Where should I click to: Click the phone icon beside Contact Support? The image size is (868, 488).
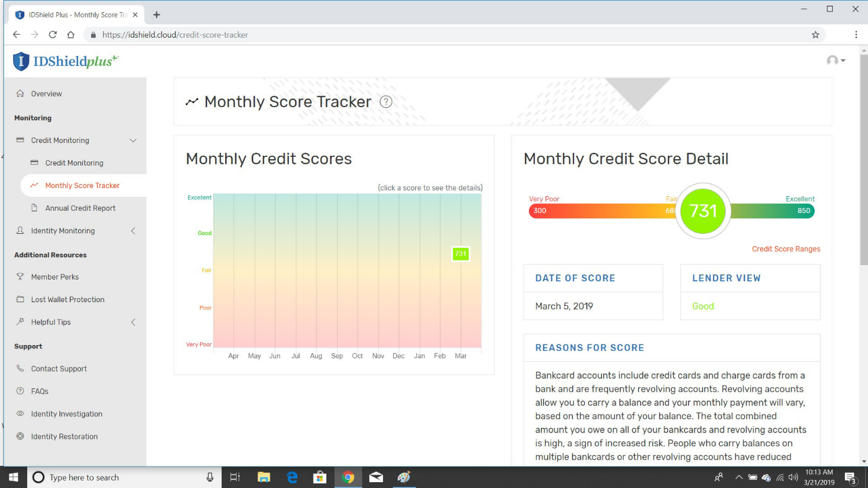click(20, 368)
